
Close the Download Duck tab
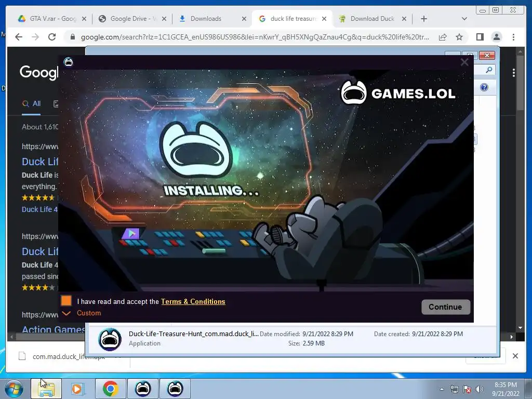click(x=404, y=19)
